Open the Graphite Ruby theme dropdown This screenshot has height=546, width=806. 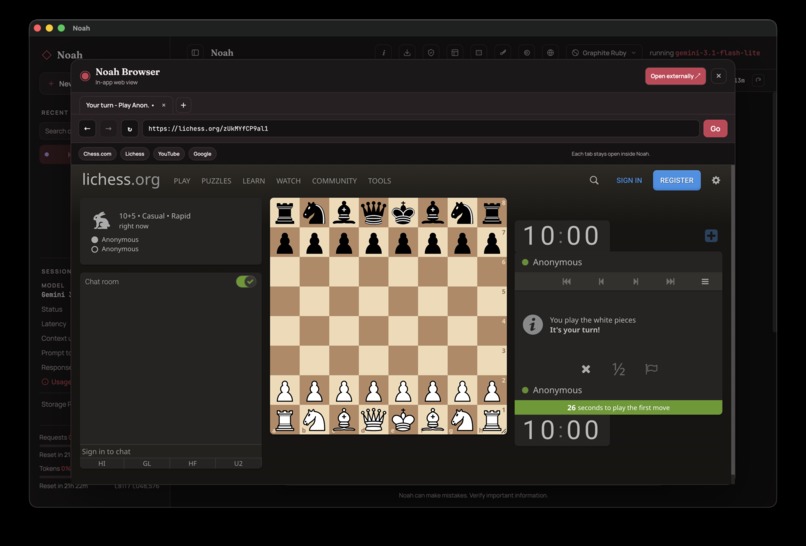[x=604, y=52]
